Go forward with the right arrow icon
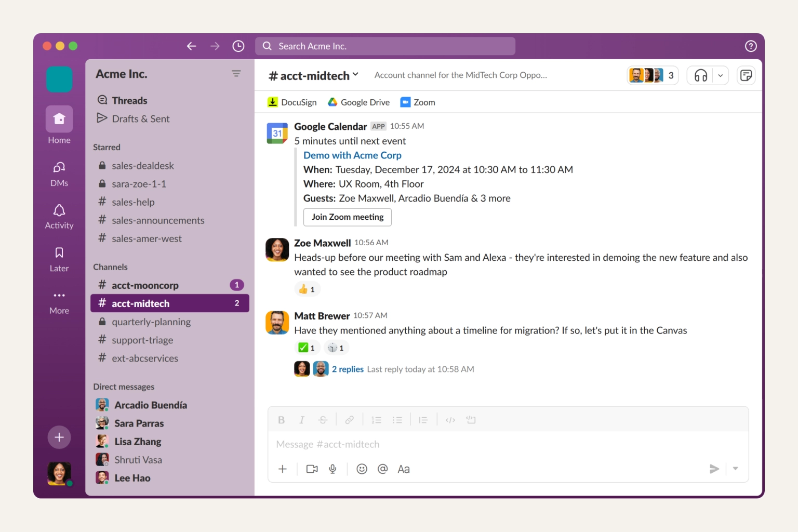 [215, 46]
